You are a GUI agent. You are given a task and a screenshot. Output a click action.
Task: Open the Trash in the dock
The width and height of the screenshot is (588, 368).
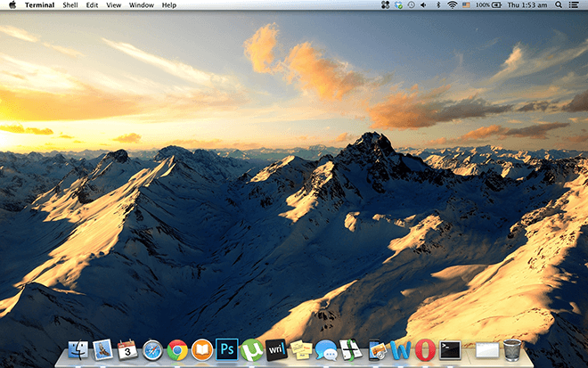(x=511, y=349)
